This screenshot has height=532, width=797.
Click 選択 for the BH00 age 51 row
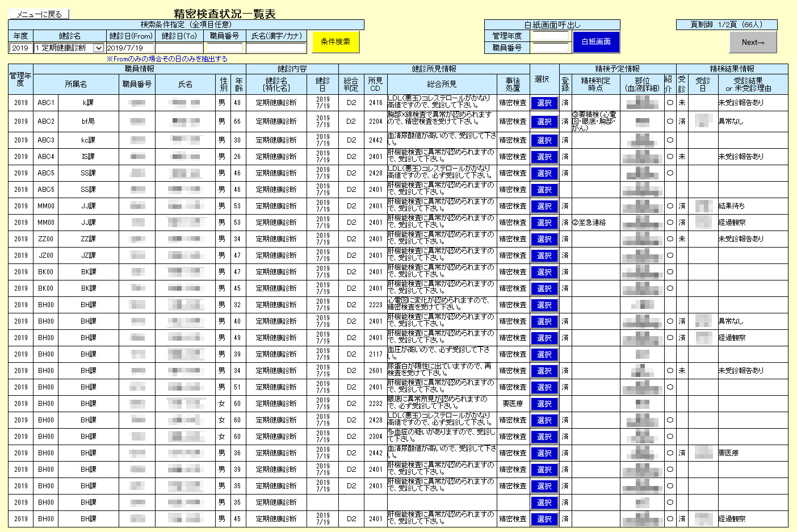(x=544, y=387)
